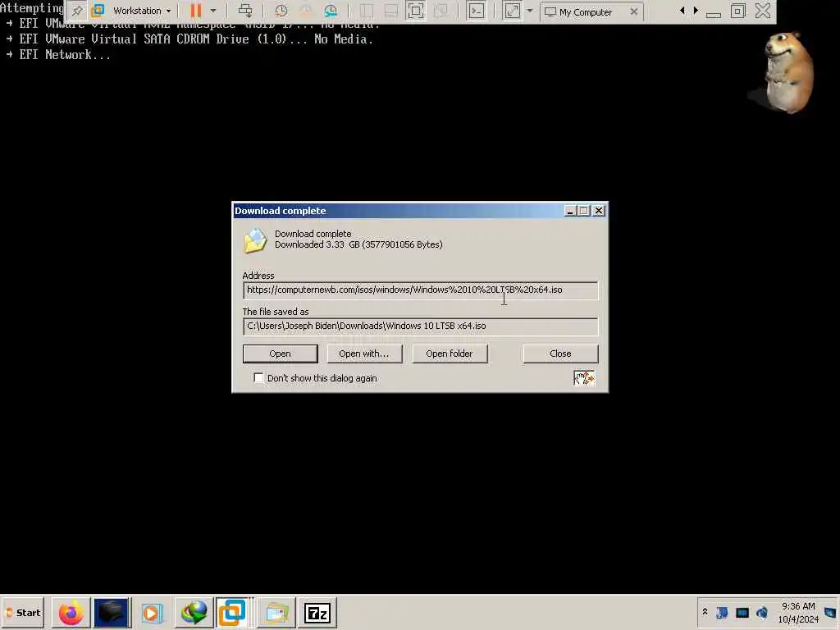
Task: Open the 7-Zip taskbar icon
Action: [x=317, y=613]
